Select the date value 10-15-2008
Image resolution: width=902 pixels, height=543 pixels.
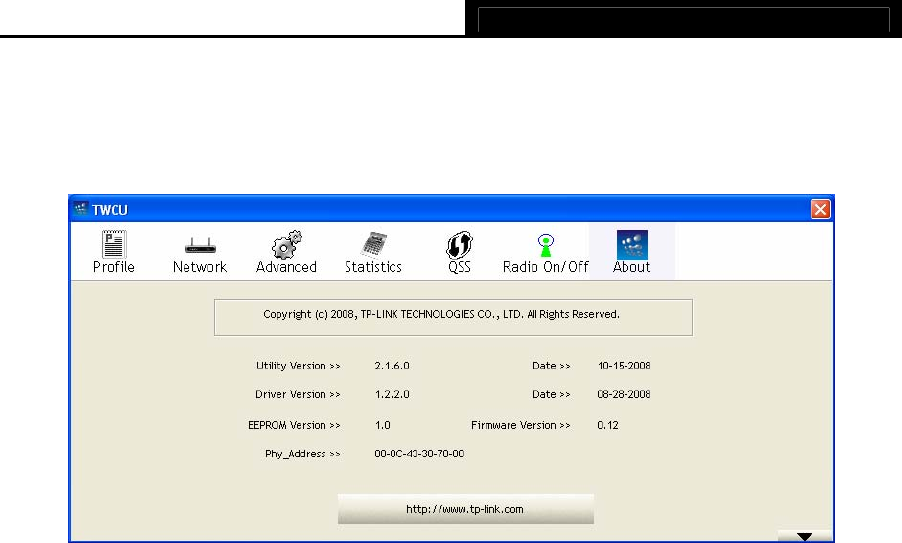[x=624, y=366]
